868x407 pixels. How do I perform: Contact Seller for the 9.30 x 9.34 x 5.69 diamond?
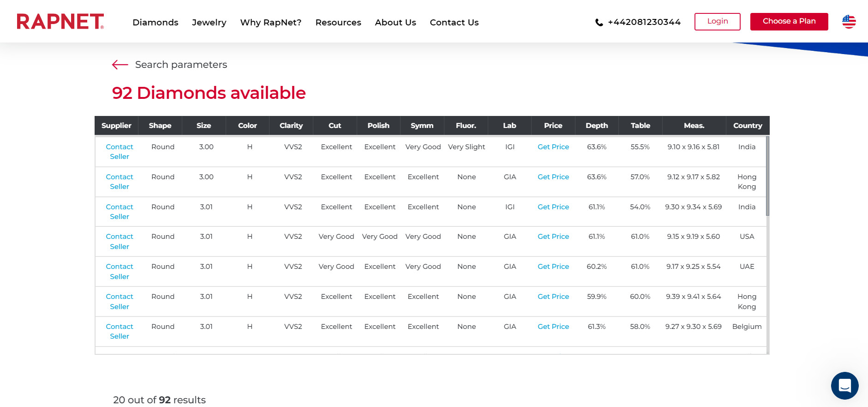[120, 212]
